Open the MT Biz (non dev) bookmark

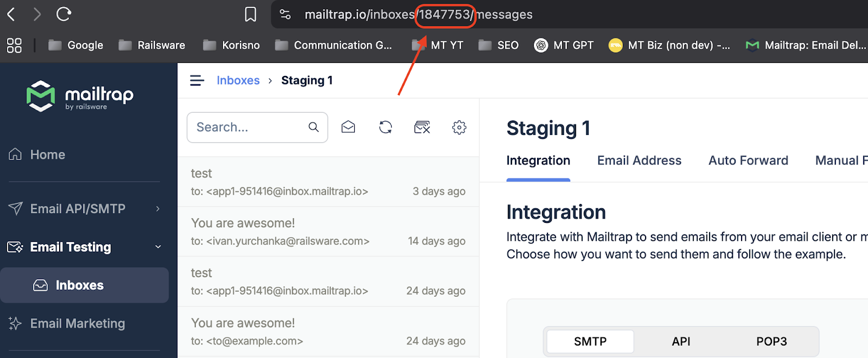pos(669,46)
